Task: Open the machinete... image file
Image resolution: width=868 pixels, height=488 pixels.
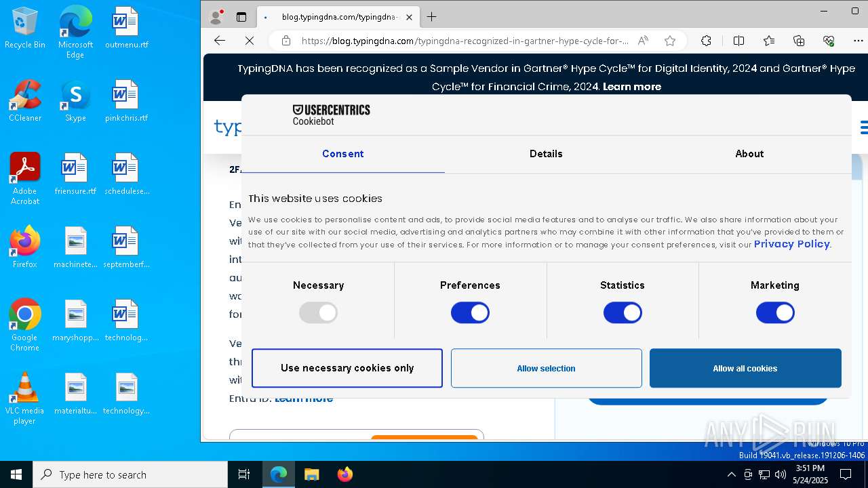Action: click(75, 247)
